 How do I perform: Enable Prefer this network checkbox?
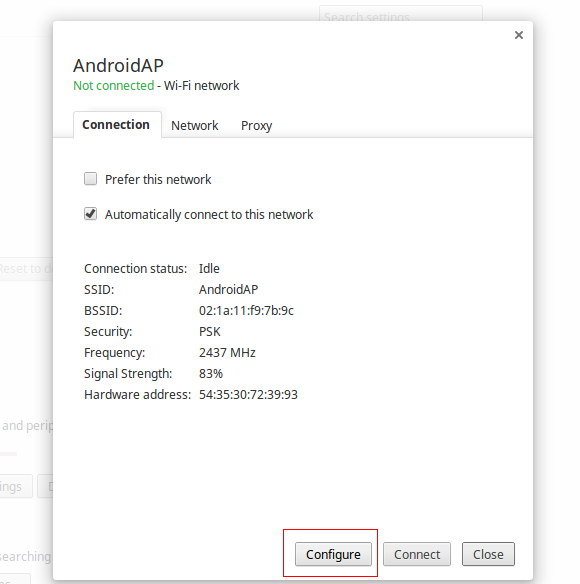pos(91,179)
